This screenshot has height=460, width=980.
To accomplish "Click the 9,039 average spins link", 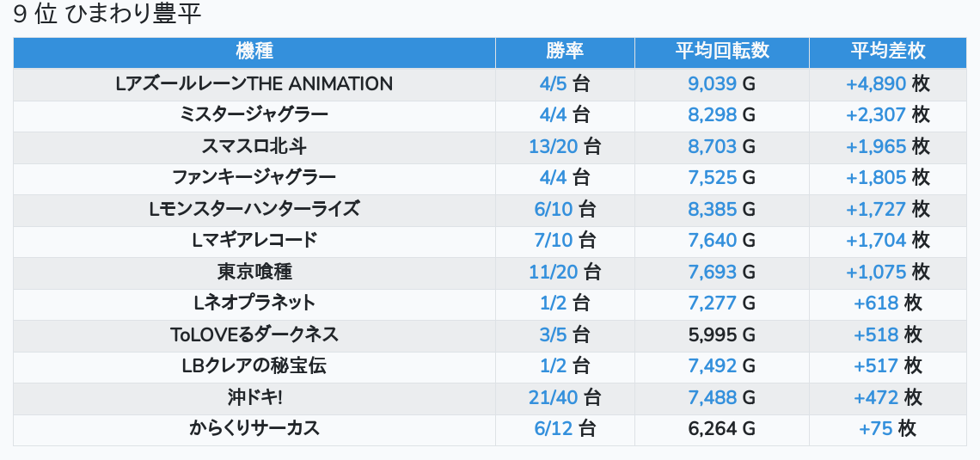I will (x=712, y=84).
